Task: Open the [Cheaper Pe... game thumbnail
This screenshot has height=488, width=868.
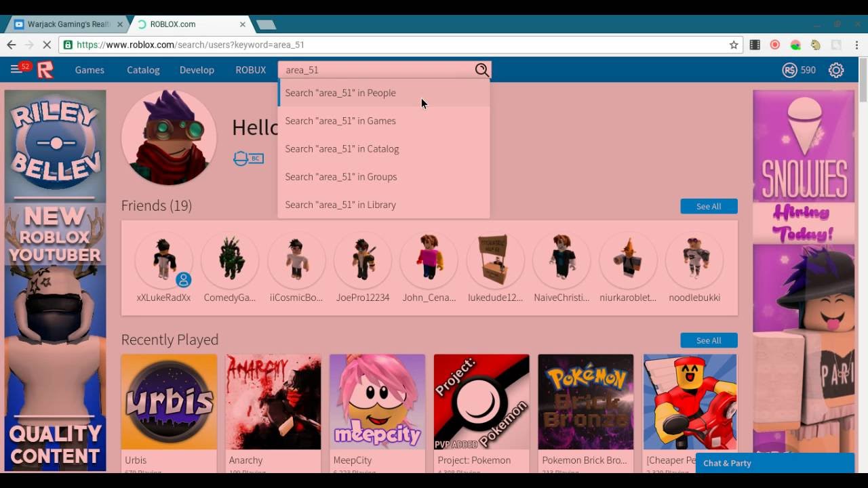Action: pyautogui.click(x=690, y=402)
